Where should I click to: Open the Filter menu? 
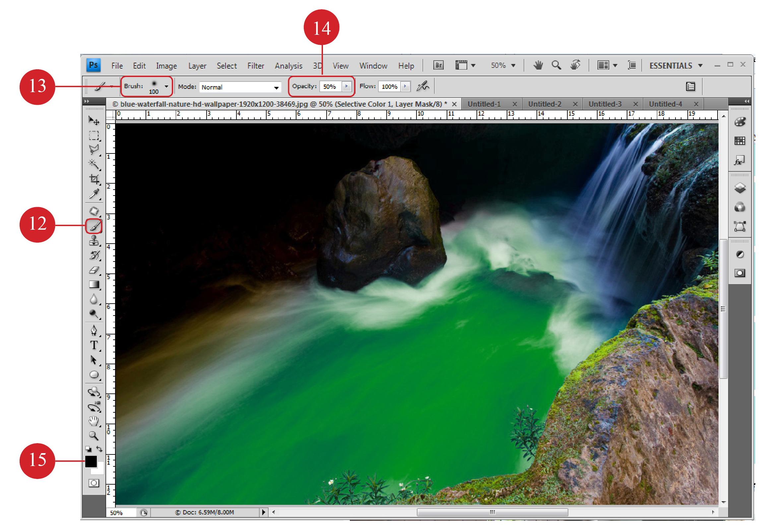(255, 66)
